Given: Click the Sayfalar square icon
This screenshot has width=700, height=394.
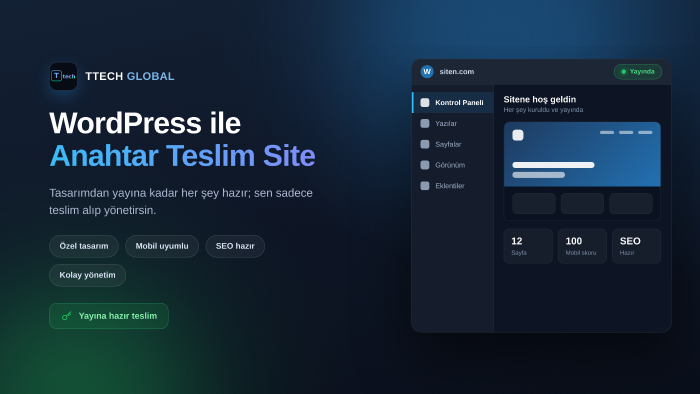Looking at the screenshot, I should [x=425, y=144].
